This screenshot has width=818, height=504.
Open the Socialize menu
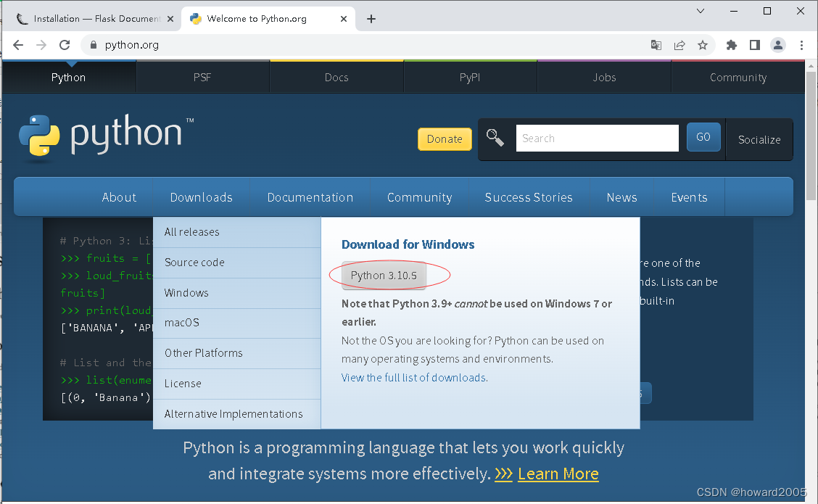click(x=759, y=139)
